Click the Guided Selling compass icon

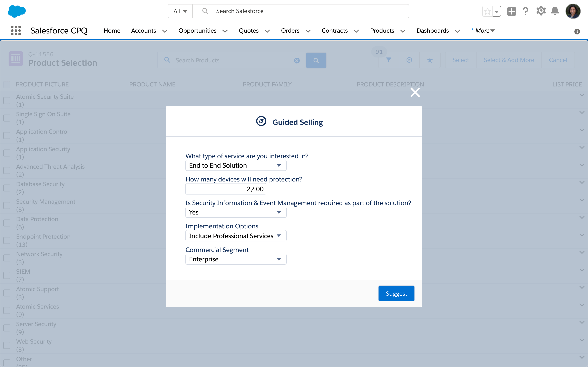pyautogui.click(x=261, y=122)
